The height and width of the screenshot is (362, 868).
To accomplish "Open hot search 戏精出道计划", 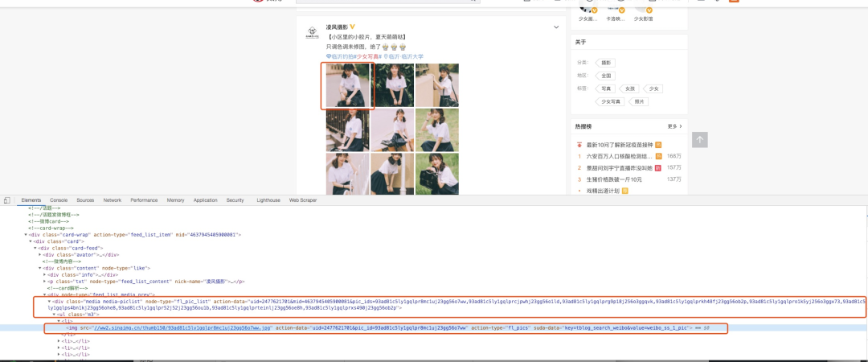I will click(604, 191).
